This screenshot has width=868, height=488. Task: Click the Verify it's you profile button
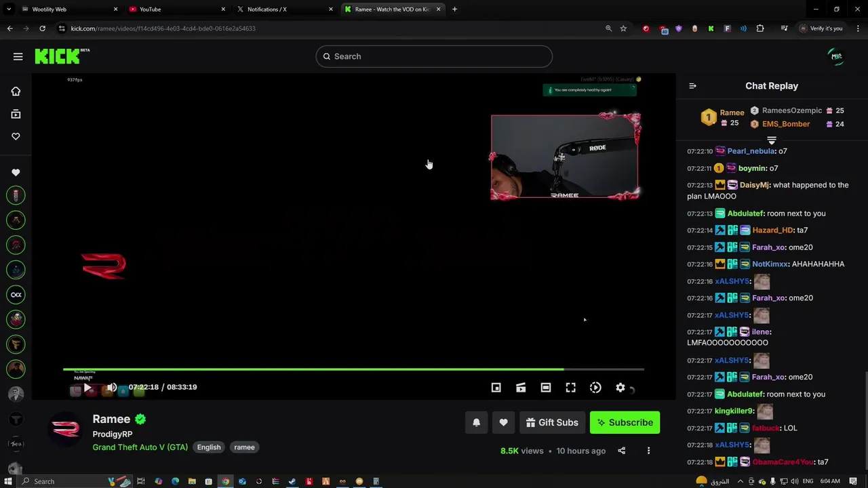pyautogui.click(x=821, y=28)
